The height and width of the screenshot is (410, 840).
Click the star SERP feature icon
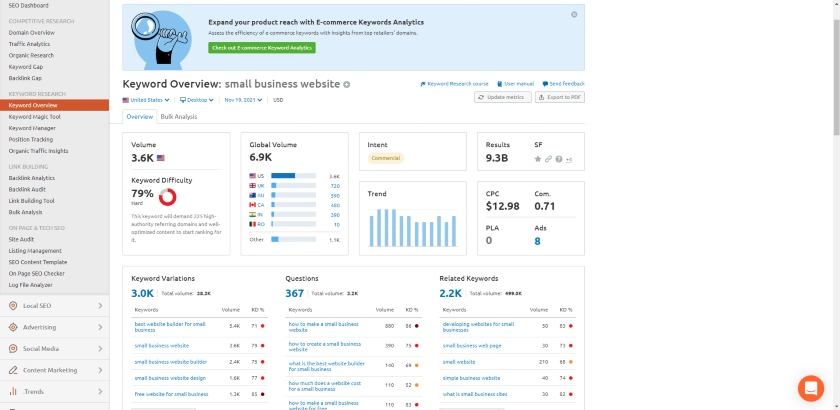click(x=538, y=159)
